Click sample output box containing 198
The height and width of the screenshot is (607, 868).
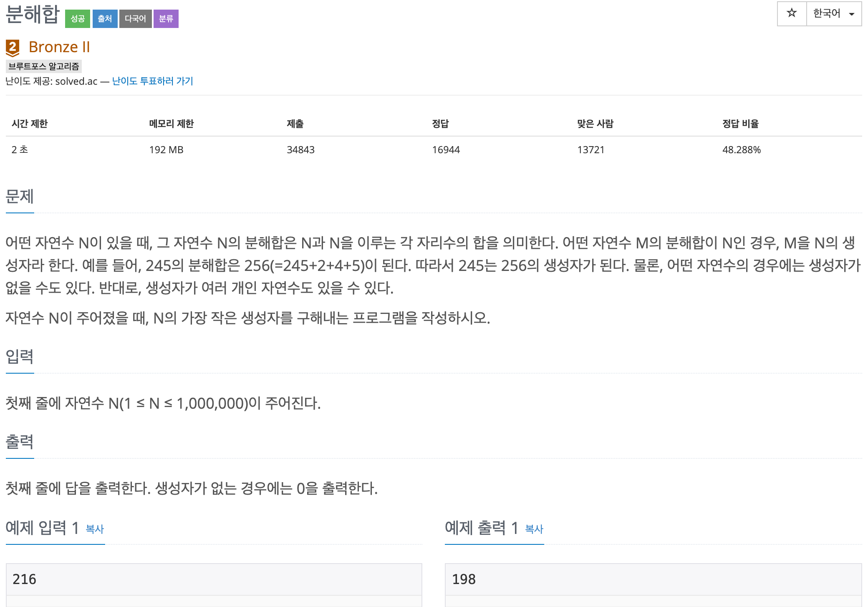tap(653, 579)
